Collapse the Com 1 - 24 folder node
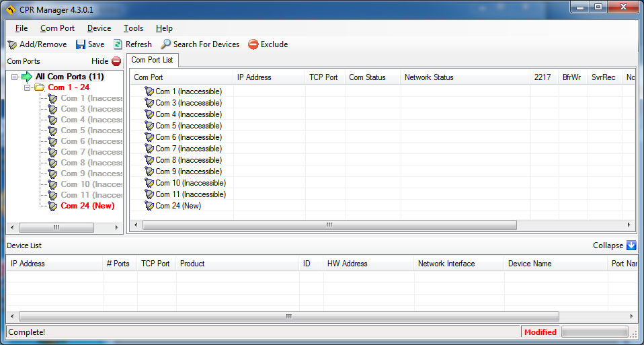Screen dimensions: 644x345 (x=28, y=87)
